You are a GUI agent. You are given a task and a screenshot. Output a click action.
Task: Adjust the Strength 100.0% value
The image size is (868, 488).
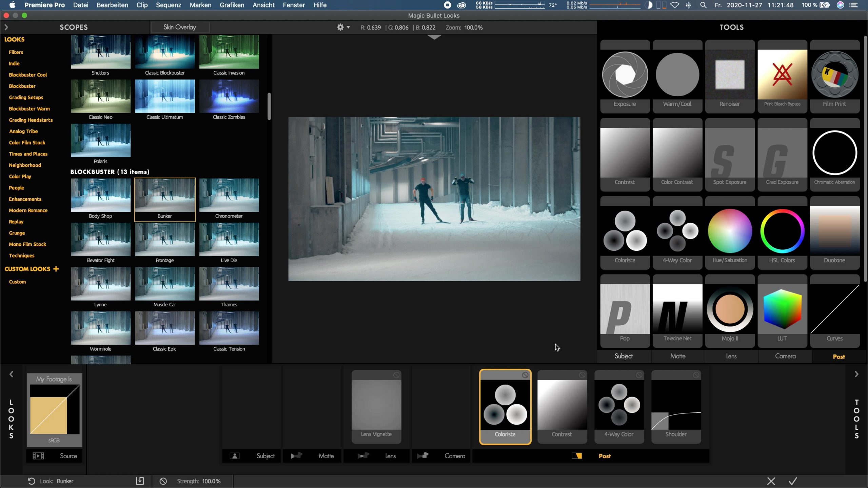pyautogui.click(x=211, y=481)
